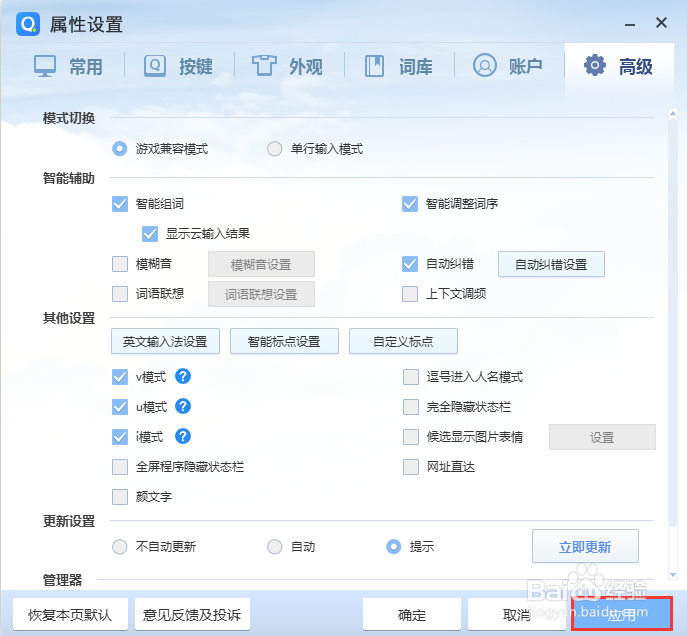This screenshot has height=636, width=687.
Task: Minimize the 属性设置 window
Action: [x=630, y=24]
